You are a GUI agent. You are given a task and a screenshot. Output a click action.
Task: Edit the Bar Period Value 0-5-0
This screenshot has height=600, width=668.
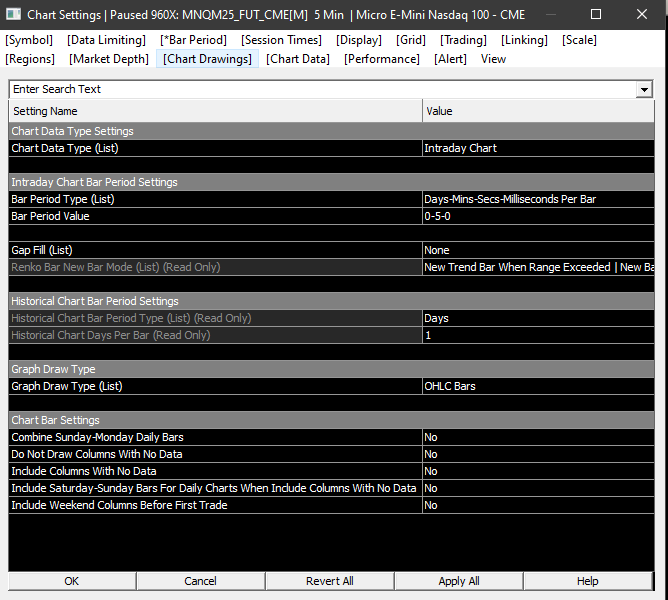538,216
